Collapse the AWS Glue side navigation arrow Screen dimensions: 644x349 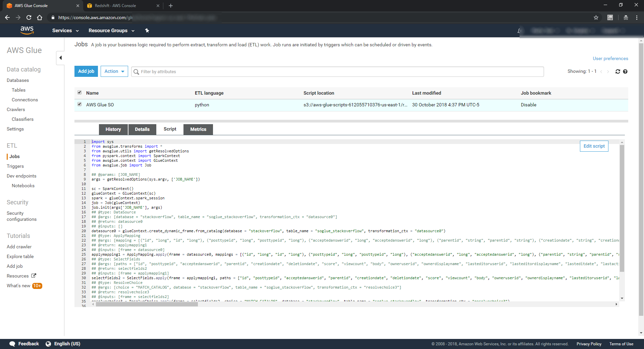click(60, 58)
